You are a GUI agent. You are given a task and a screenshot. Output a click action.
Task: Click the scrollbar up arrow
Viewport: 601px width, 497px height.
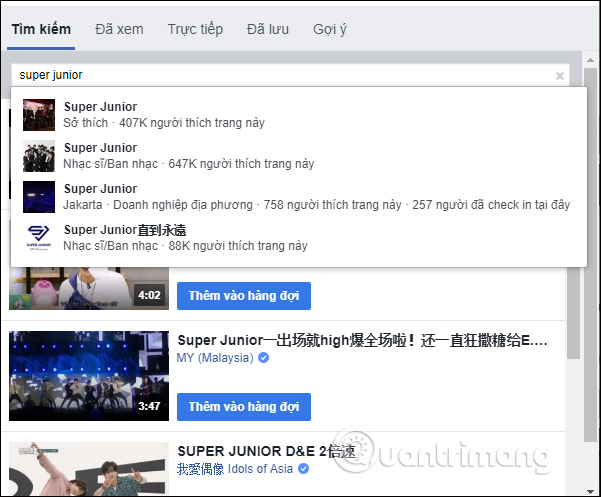point(590,60)
